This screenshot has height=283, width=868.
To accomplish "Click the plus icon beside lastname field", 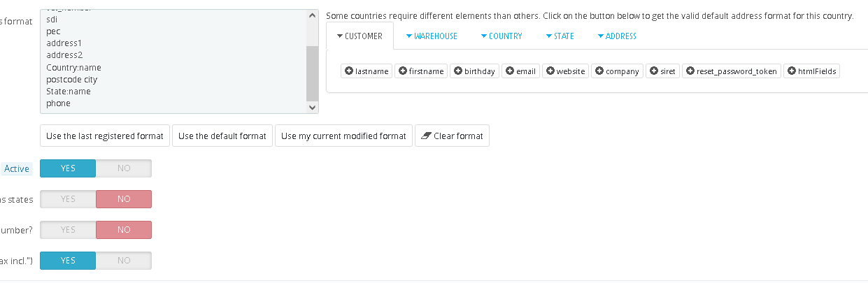I will tap(348, 71).
